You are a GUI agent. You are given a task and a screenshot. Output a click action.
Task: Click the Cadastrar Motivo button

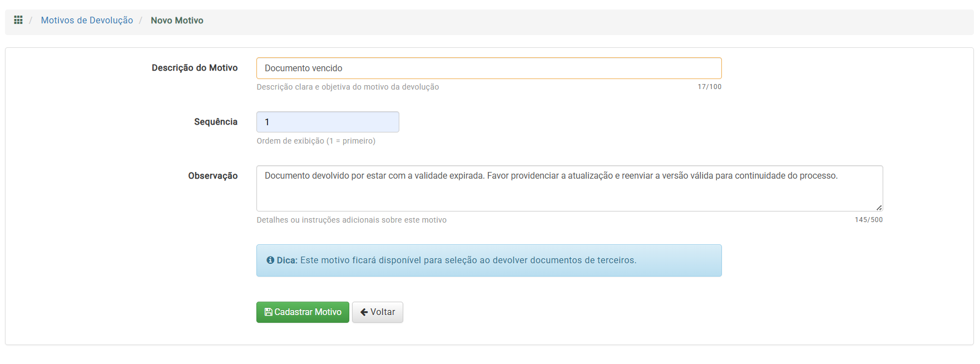coord(303,312)
